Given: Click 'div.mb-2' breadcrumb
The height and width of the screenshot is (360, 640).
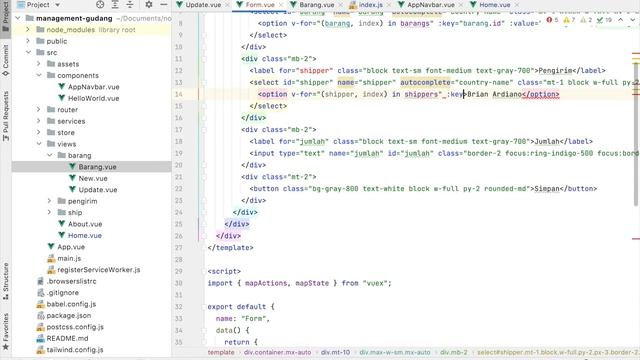Looking at the screenshot, I should tap(454, 352).
